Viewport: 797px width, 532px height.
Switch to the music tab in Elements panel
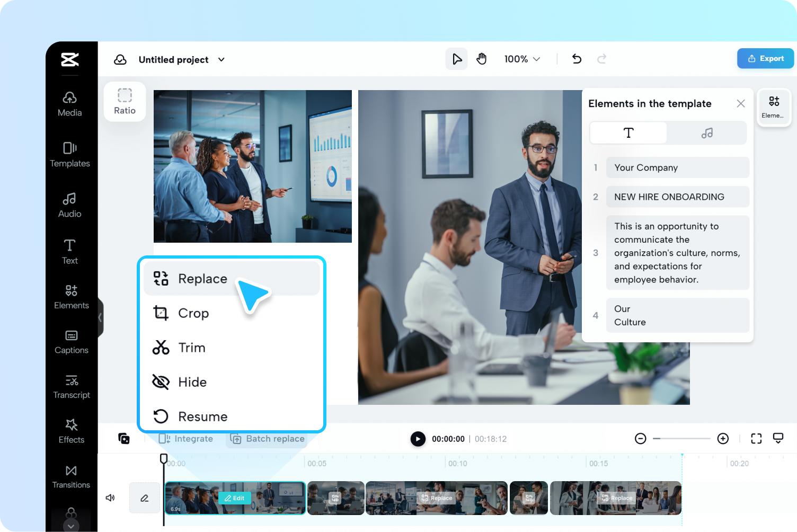coord(707,132)
